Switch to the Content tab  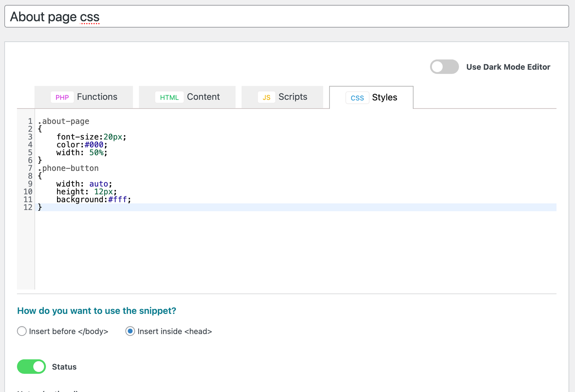coord(203,97)
